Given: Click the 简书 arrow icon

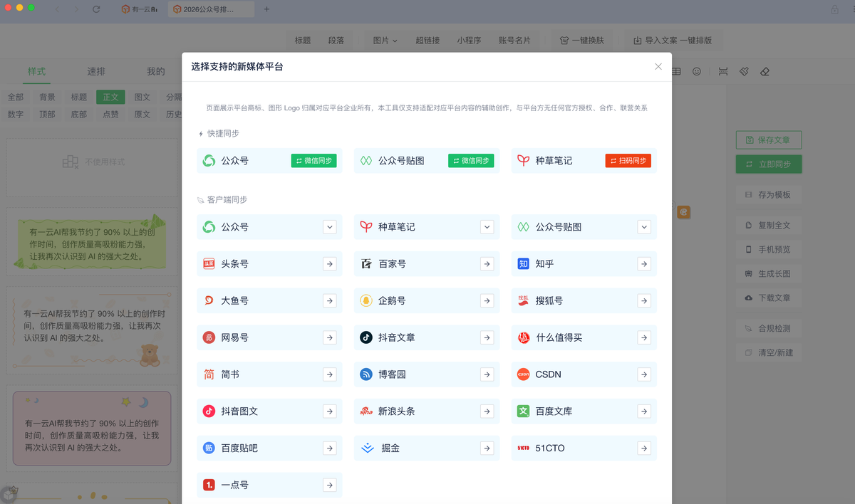Looking at the screenshot, I should click(x=330, y=374).
